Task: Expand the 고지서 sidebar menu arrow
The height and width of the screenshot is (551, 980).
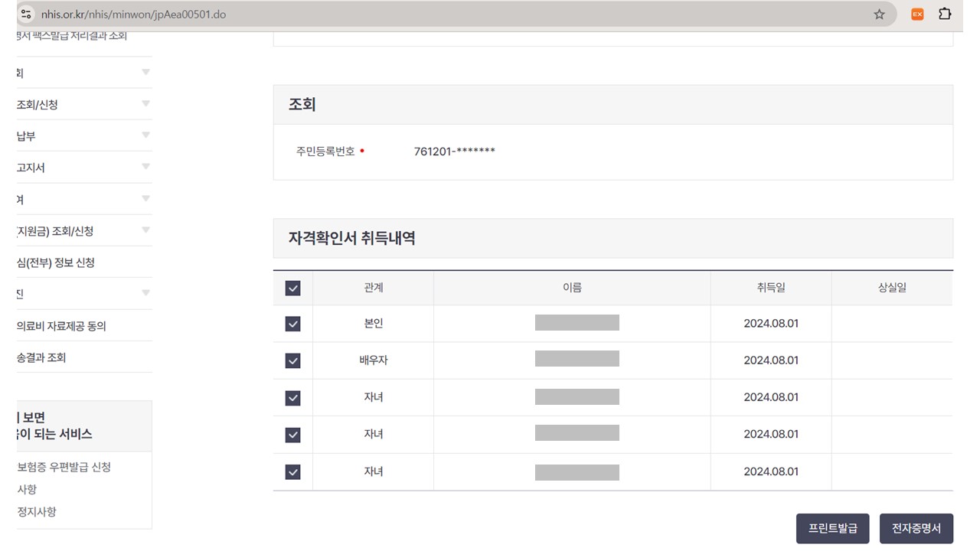Action: tap(145, 167)
